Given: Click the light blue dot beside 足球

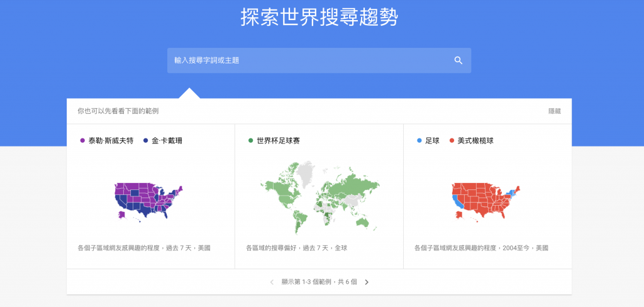Looking at the screenshot, I should point(419,141).
